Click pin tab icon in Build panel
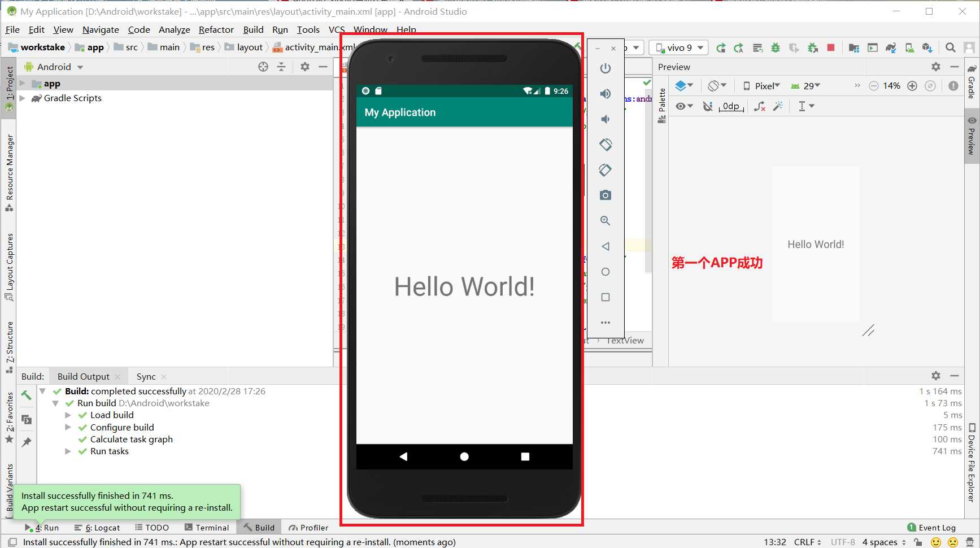This screenshot has width=980, height=548. (27, 442)
